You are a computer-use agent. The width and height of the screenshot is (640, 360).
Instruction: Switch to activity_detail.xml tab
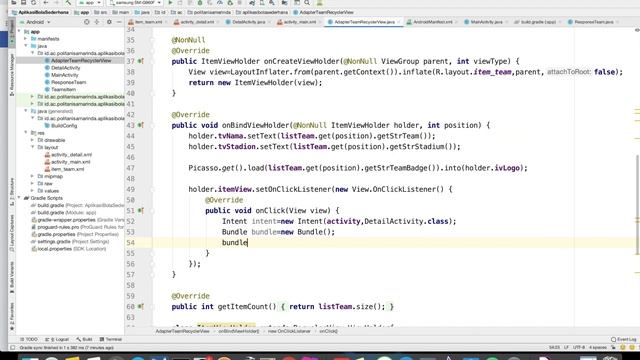(x=197, y=22)
